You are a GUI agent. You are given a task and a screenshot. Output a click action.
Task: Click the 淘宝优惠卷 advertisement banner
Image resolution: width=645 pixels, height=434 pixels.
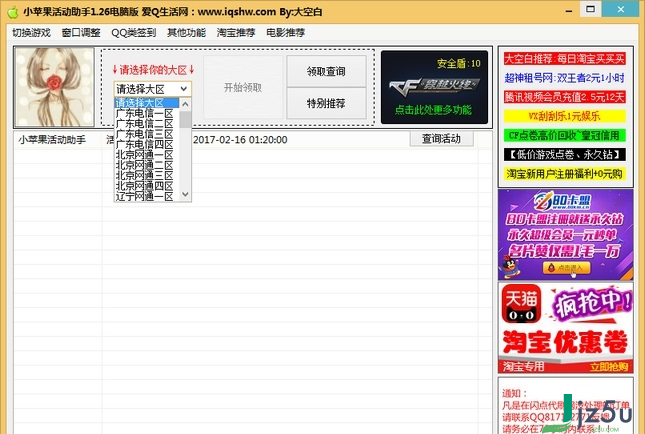coord(566,328)
